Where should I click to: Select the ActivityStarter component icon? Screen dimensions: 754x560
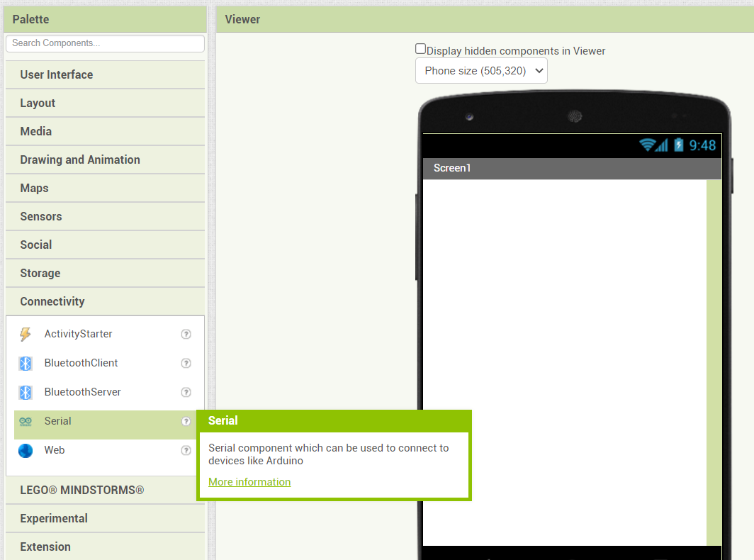pyautogui.click(x=26, y=334)
